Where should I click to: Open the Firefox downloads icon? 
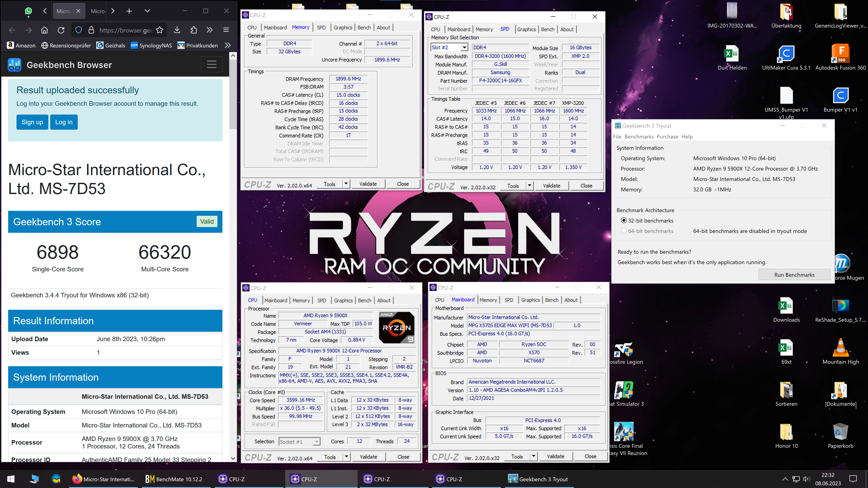[177, 30]
